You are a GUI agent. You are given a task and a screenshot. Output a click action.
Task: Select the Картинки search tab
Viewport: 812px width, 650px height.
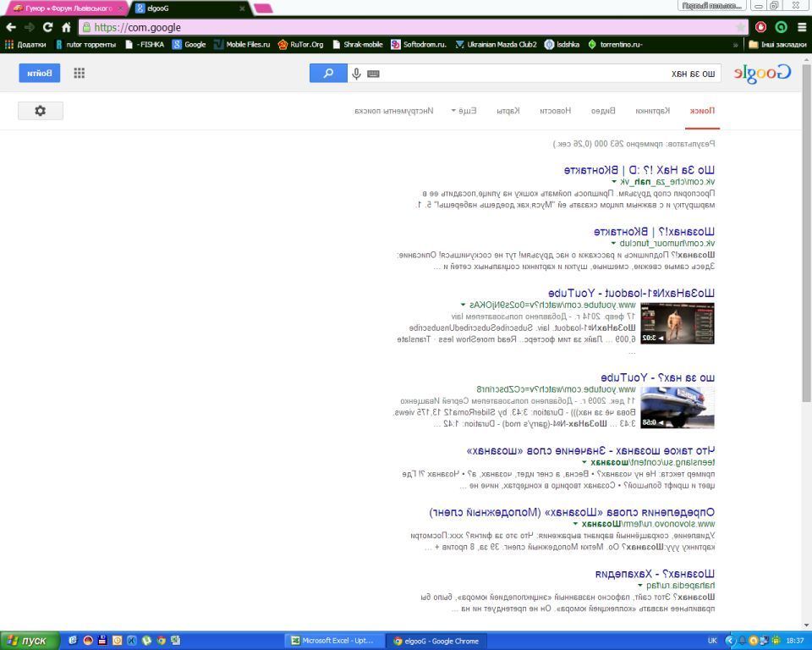(652, 111)
